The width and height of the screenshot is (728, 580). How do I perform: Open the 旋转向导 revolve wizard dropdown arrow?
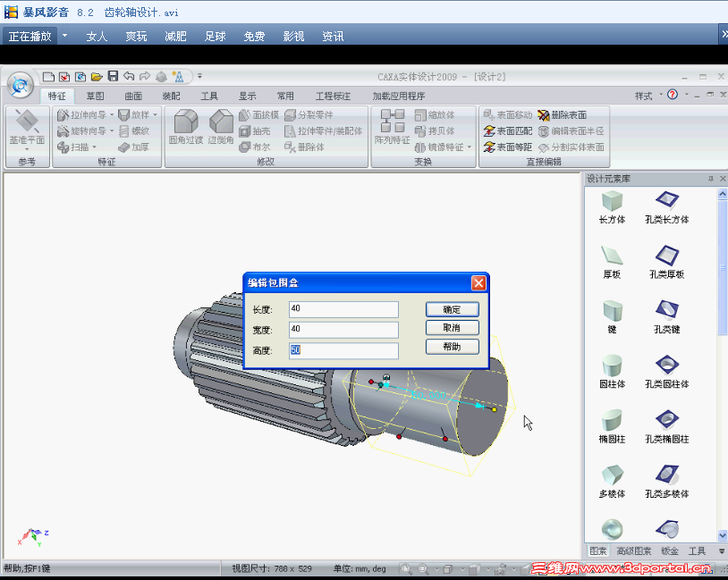pyautogui.click(x=112, y=131)
